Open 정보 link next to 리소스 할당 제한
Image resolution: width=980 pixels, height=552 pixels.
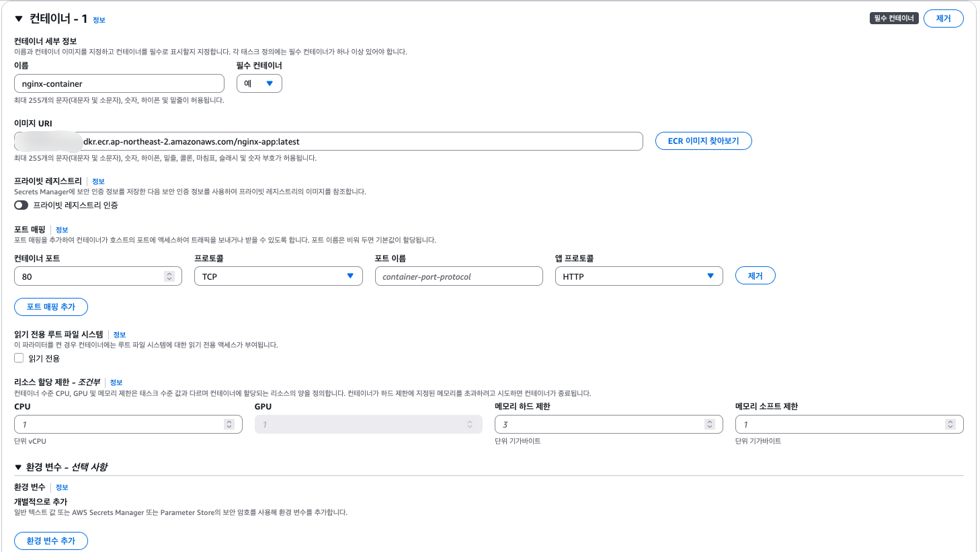[116, 383]
